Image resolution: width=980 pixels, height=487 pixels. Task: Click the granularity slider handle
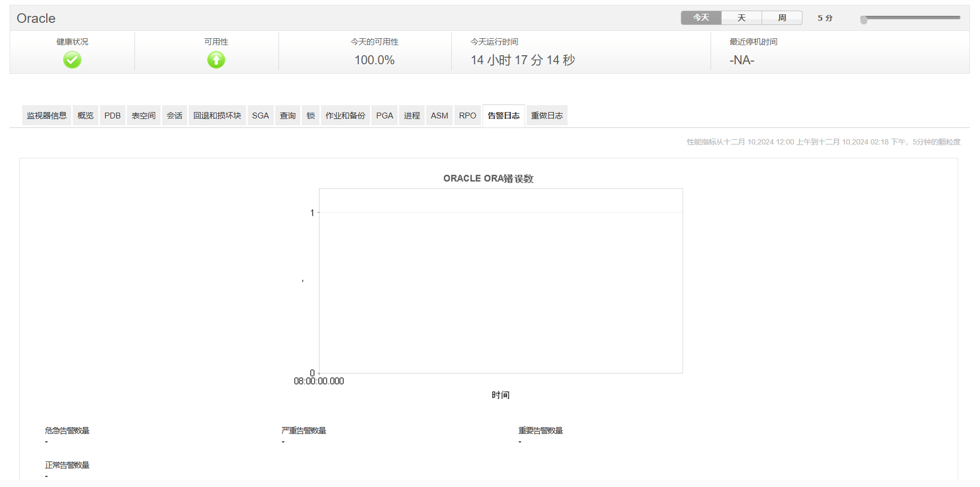[864, 20]
